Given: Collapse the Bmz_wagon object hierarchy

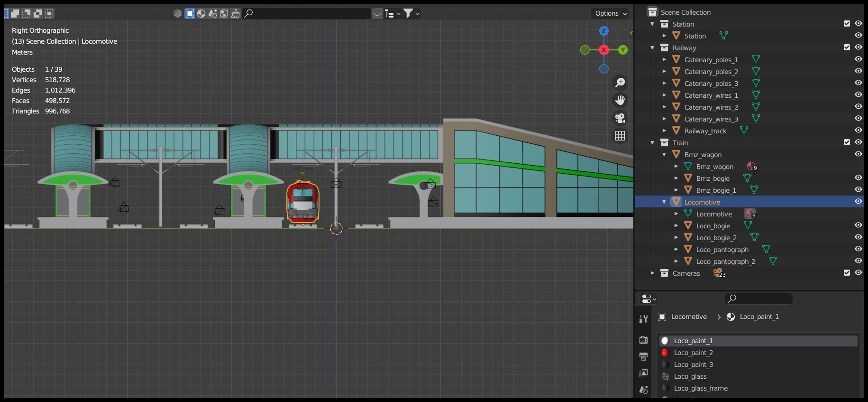Looking at the screenshot, I should (664, 154).
